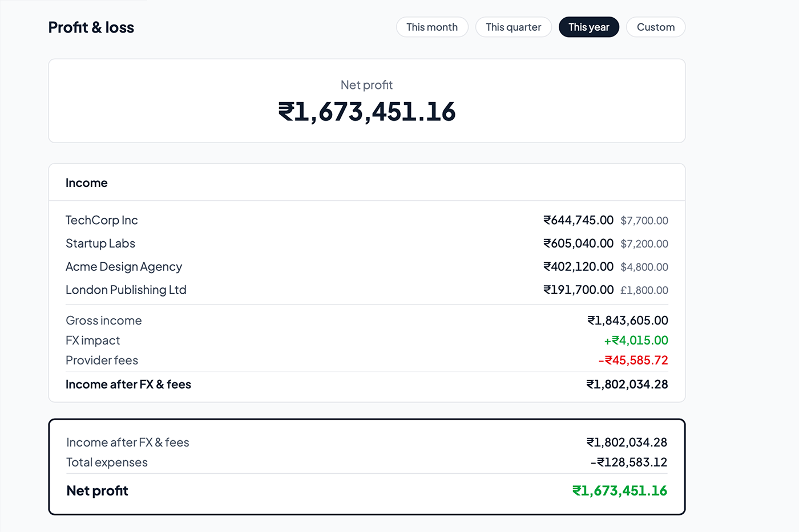
Task: Open the Acme Design Agency entry
Action: [x=124, y=267]
